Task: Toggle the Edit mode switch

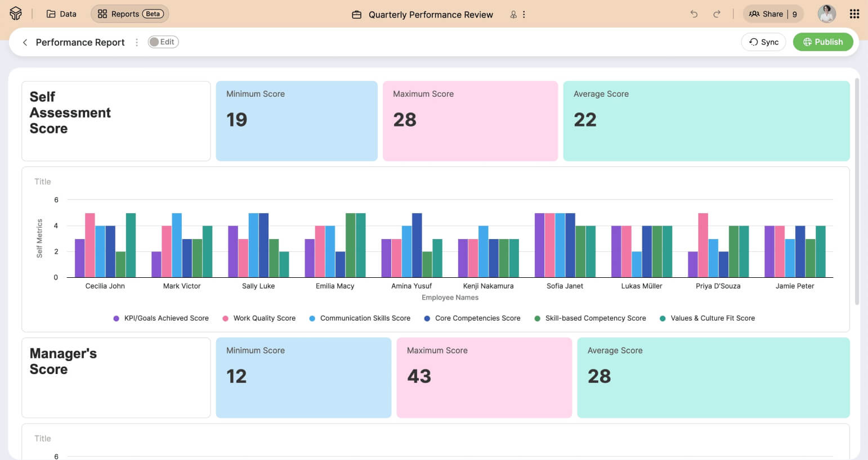Action: click(x=163, y=42)
